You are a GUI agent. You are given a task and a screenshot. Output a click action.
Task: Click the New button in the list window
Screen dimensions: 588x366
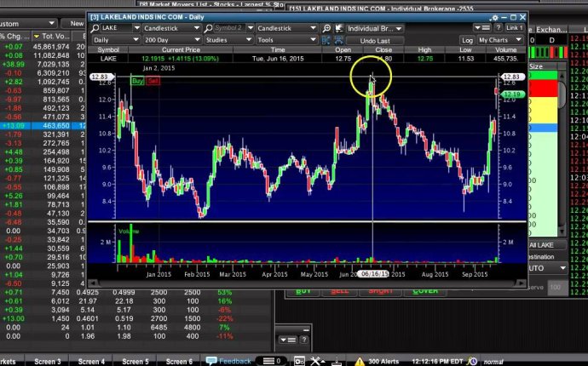pyautogui.click(x=74, y=23)
